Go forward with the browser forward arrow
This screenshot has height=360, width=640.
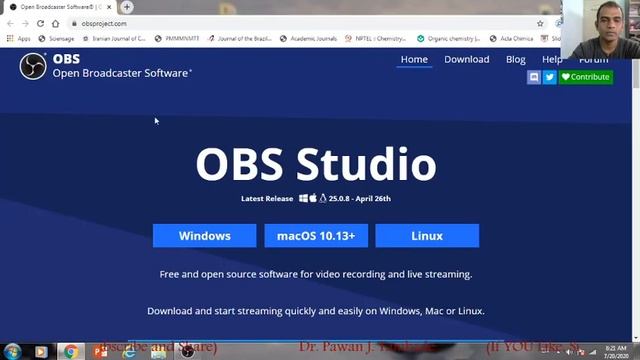click(x=25, y=24)
